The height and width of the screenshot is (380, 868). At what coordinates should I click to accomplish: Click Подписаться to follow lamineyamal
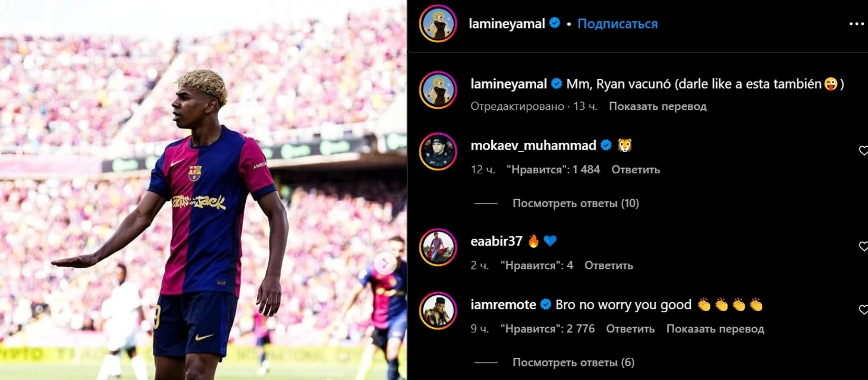pos(618,24)
